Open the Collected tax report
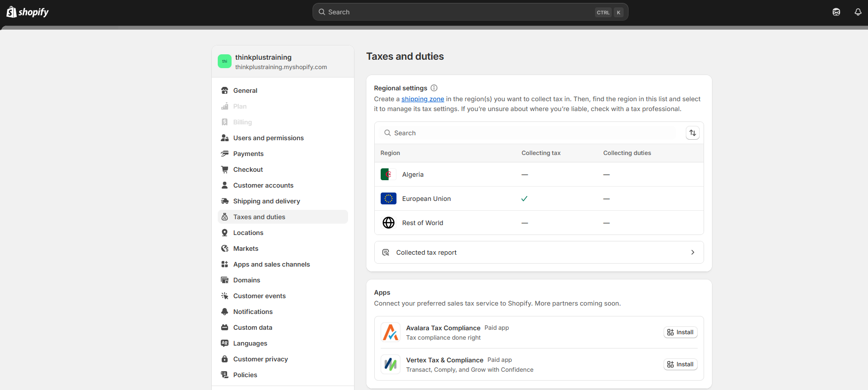Viewport: 868px width, 390px height. tap(539, 252)
